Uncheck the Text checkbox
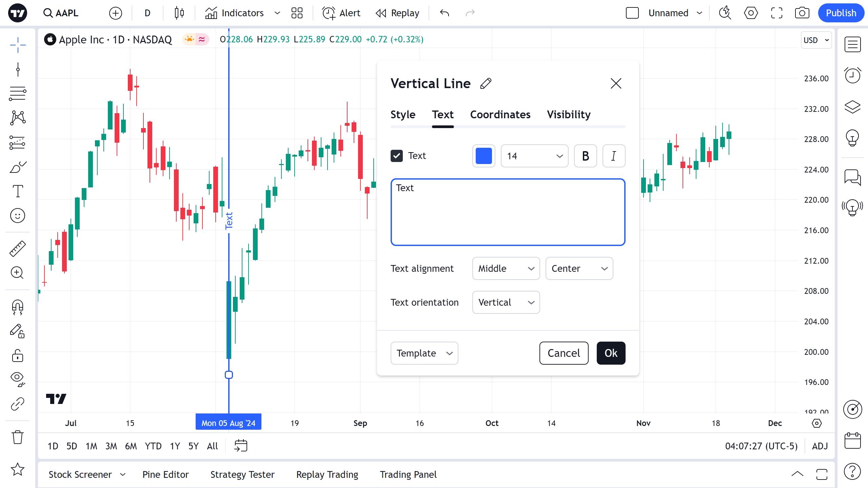The height and width of the screenshot is (488, 868). point(396,156)
